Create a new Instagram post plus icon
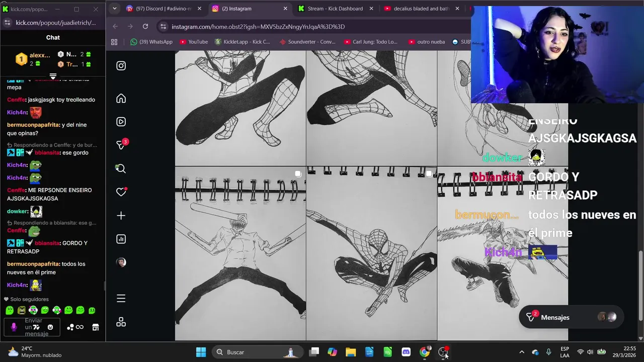The height and width of the screenshot is (362, 644). [x=121, y=216]
